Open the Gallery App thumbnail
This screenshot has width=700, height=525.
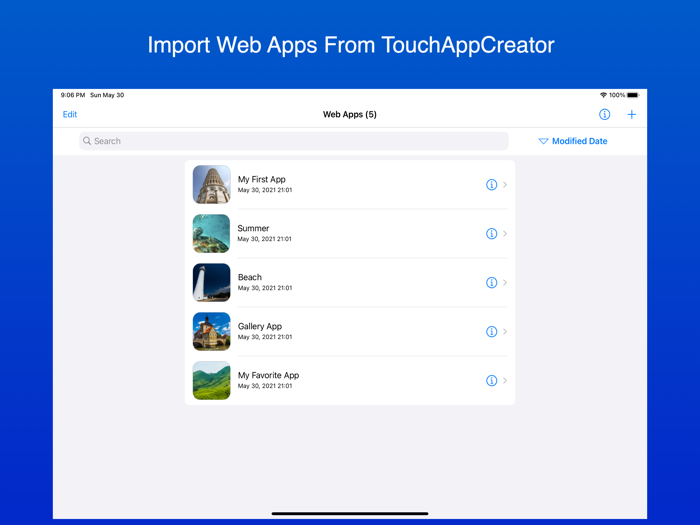point(212,332)
